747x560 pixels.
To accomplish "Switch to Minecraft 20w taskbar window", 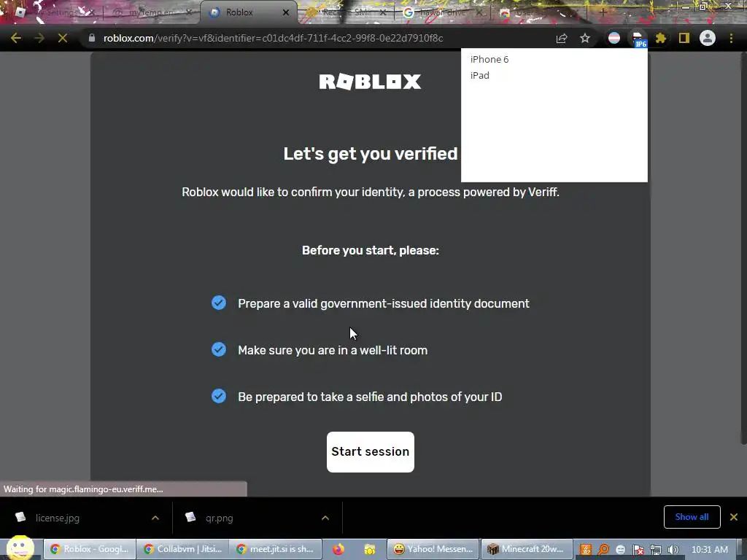I will click(x=527, y=549).
